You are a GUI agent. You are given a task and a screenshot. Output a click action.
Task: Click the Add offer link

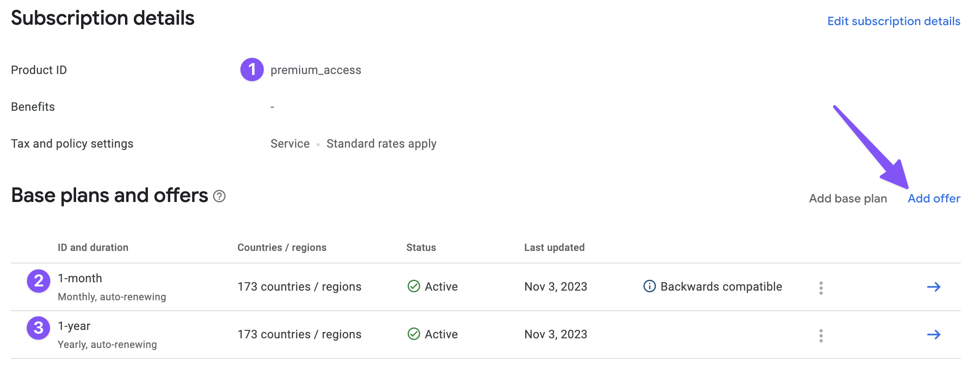934,198
